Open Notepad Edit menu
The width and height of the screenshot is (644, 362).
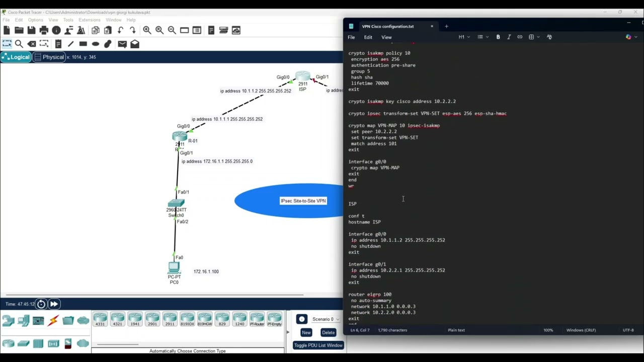(368, 37)
